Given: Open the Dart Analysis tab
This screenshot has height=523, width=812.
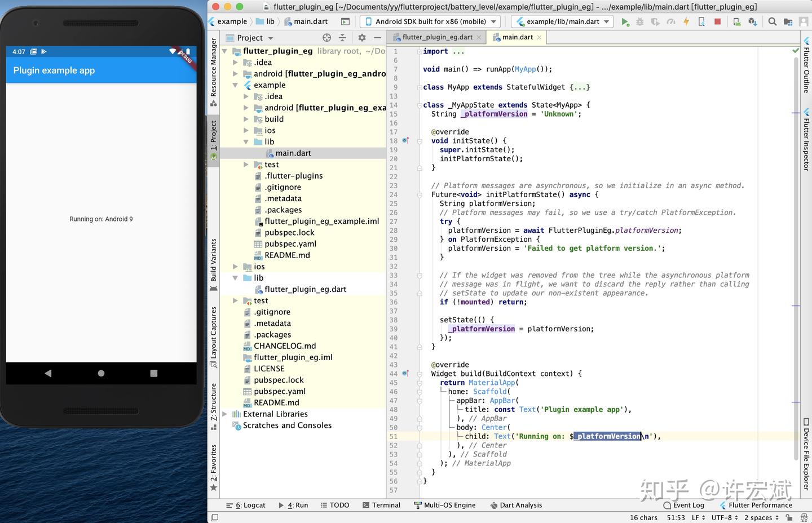Looking at the screenshot, I should (x=520, y=505).
